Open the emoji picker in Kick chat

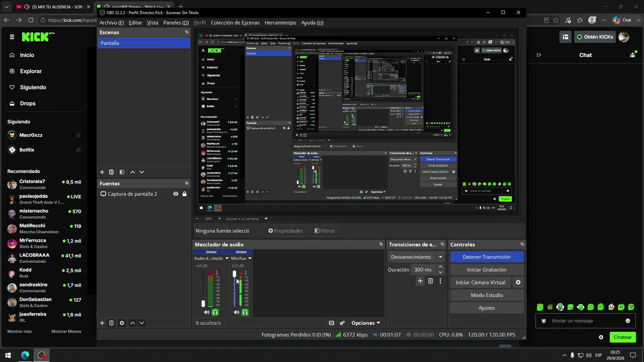(627, 321)
